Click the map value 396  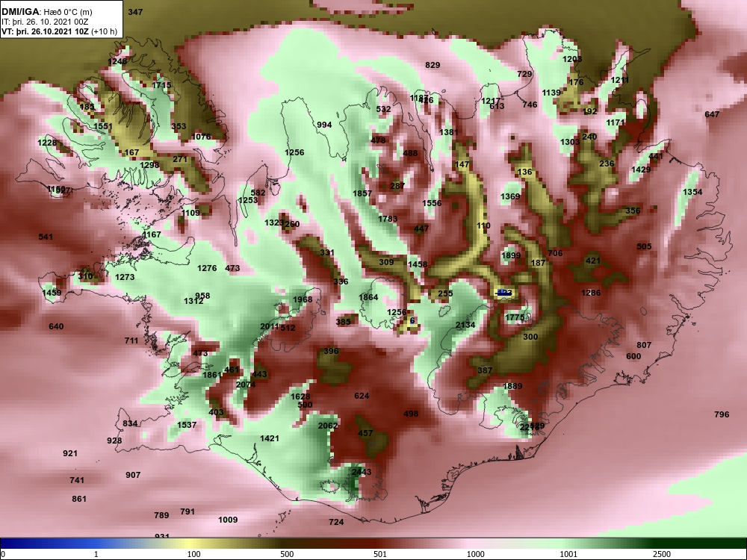[x=331, y=352]
